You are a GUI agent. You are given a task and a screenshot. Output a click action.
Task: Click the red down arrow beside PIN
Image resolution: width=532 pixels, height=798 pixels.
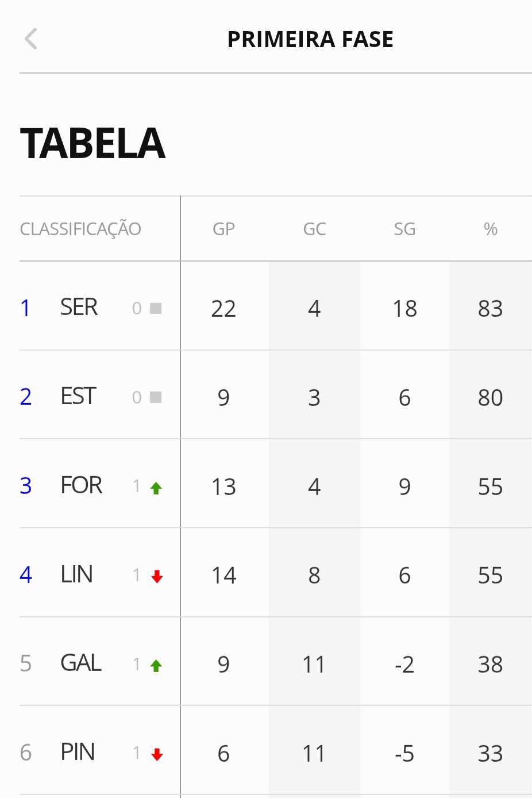tap(157, 754)
